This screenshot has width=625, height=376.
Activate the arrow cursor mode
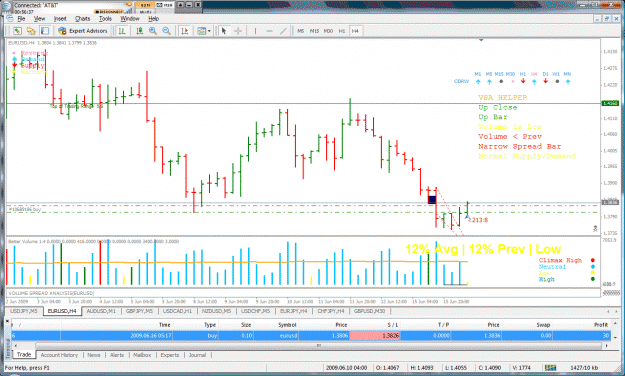[224, 31]
